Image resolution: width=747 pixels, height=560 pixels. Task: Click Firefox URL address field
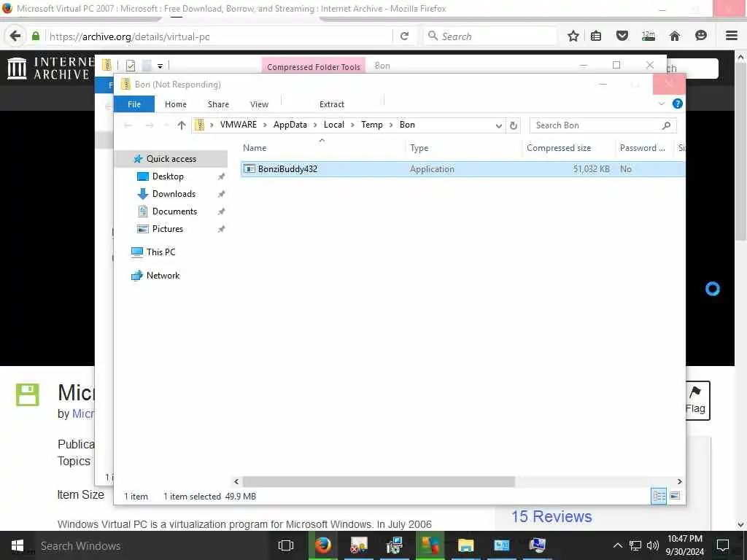(219, 36)
